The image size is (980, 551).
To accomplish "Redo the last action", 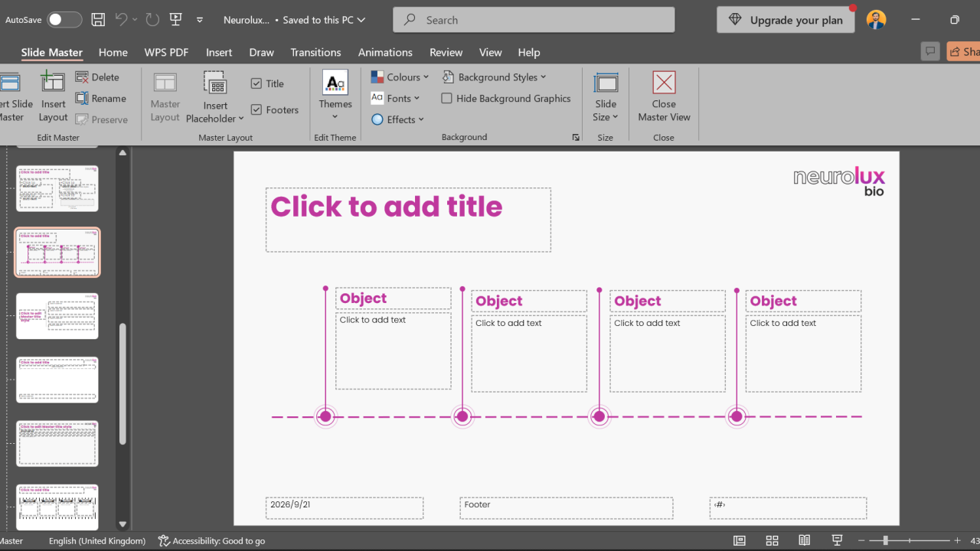I will [x=152, y=20].
